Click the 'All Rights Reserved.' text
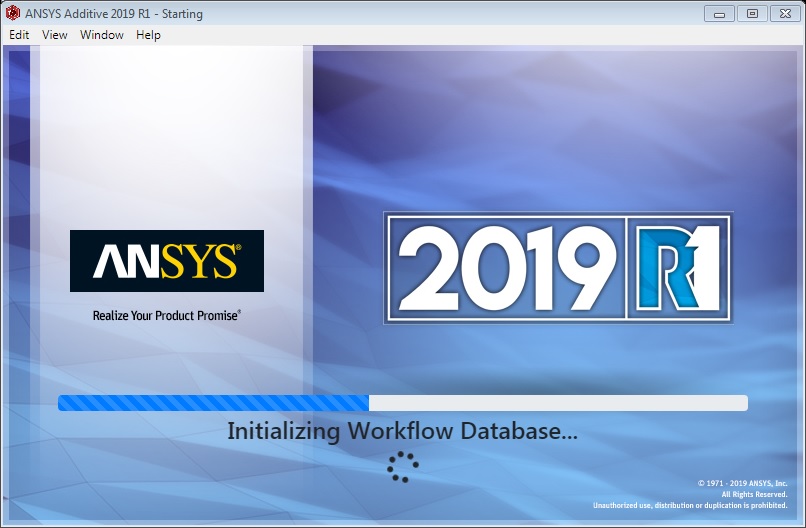Image resolution: width=806 pixels, height=528 pixels. 754,495
